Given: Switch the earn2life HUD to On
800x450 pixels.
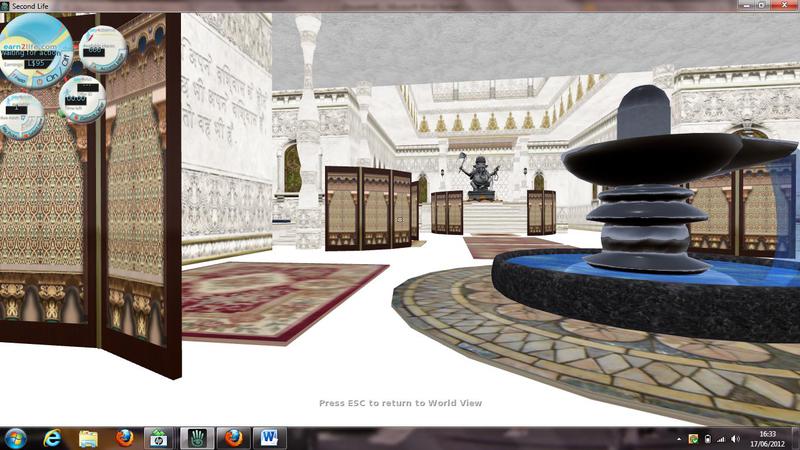Looking at the screenshot, I should pos(53,78).
